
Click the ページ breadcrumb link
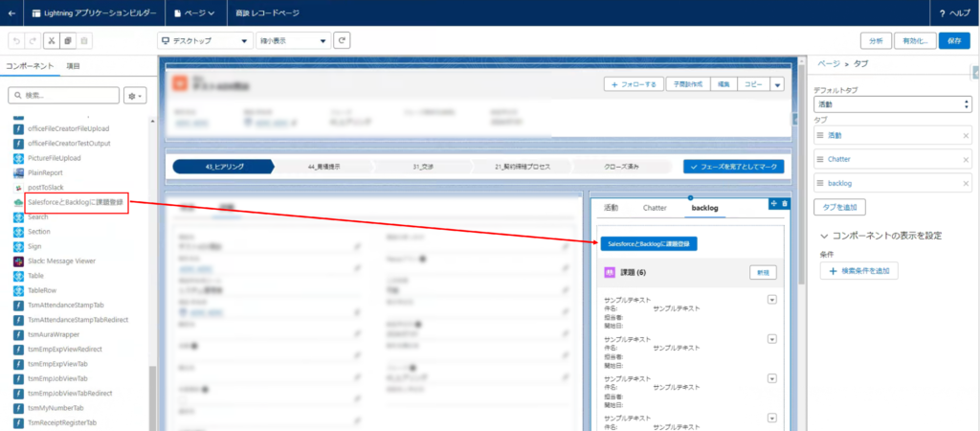click(829, 64)
